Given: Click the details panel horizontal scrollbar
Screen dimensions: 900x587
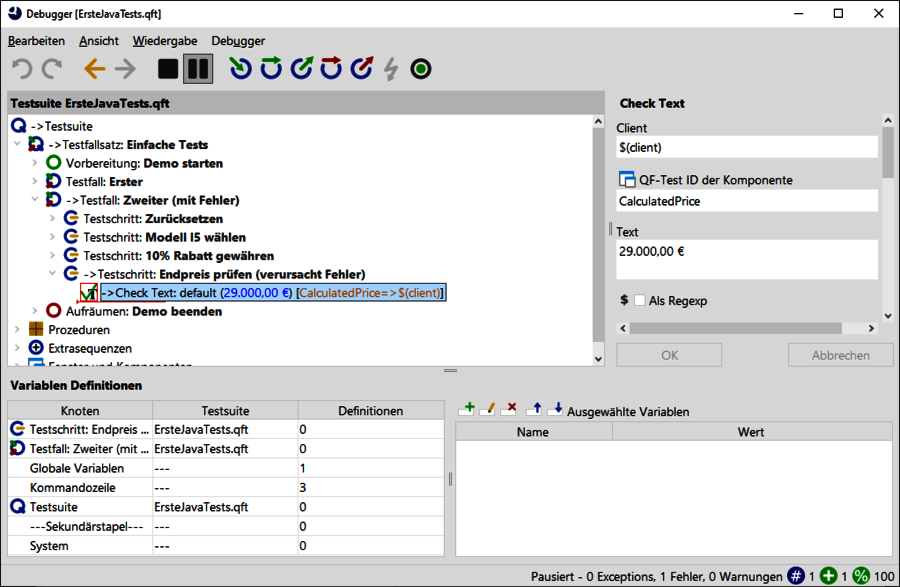Looking at the screenshot, I should pos(736,328).
